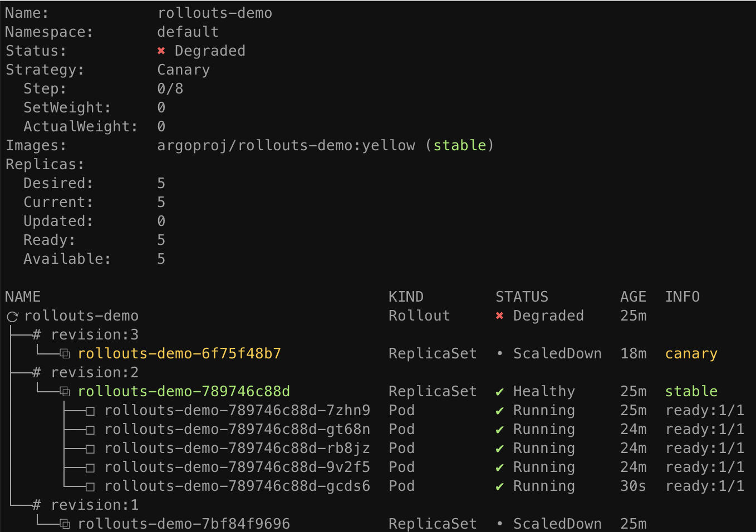Click the green checkmark in the rb8jz pod row
This screenshot has height=532, width=756.
(499, 449)
